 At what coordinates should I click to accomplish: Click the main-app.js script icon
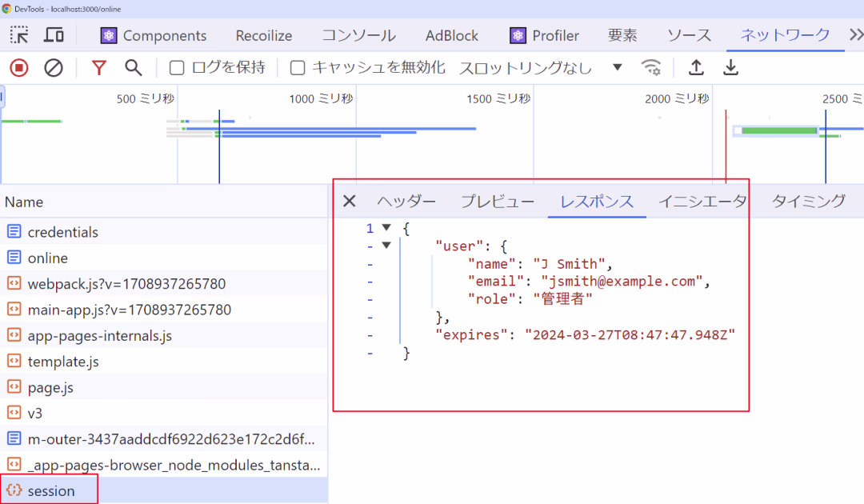[14, 309]
